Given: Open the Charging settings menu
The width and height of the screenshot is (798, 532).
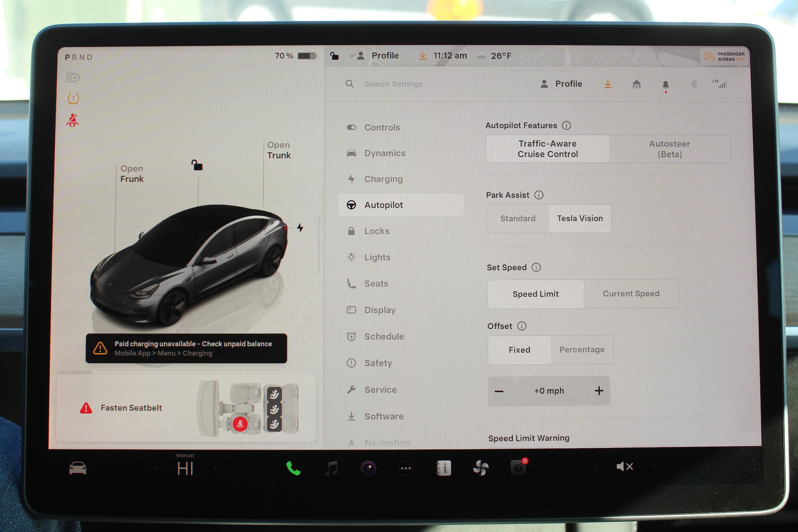Looking at the screenshot, I should pos(383,179).
